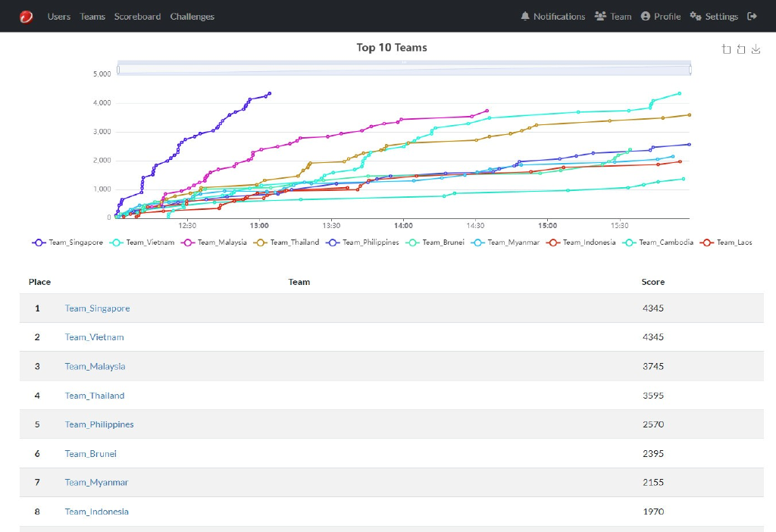This screenshot has height=532, width=776.
Task: Open Team_Philippines link in scoreboard table
Action: pos(99,424)
